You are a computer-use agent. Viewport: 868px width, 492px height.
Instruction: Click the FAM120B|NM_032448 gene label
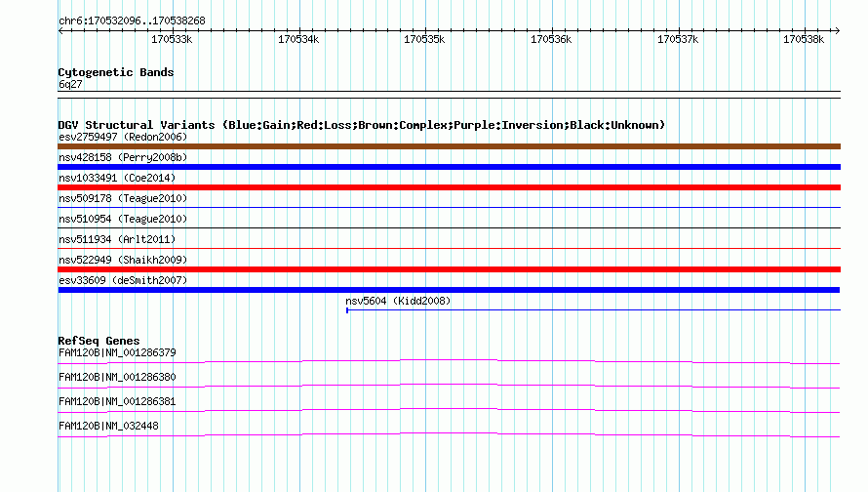pos(108,426)
